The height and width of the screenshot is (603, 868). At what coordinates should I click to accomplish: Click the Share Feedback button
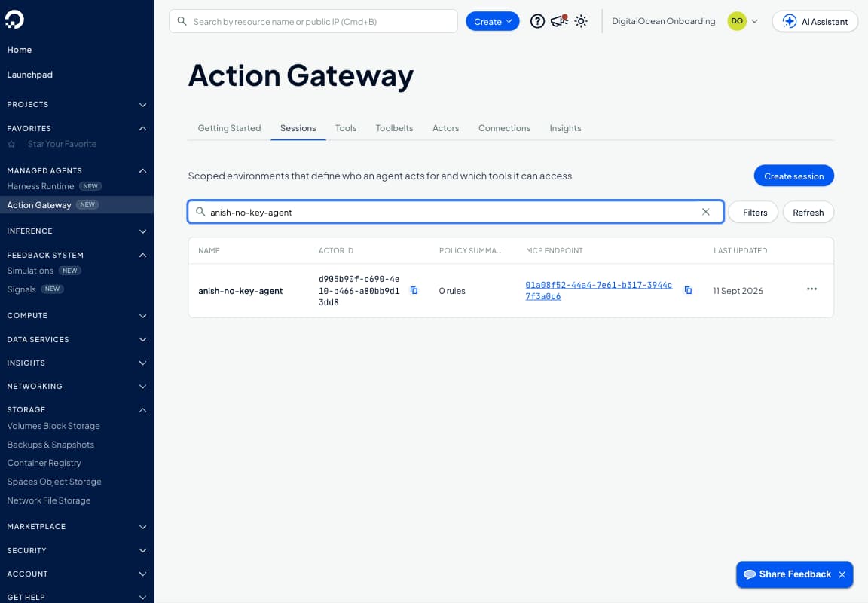(794, 574)
